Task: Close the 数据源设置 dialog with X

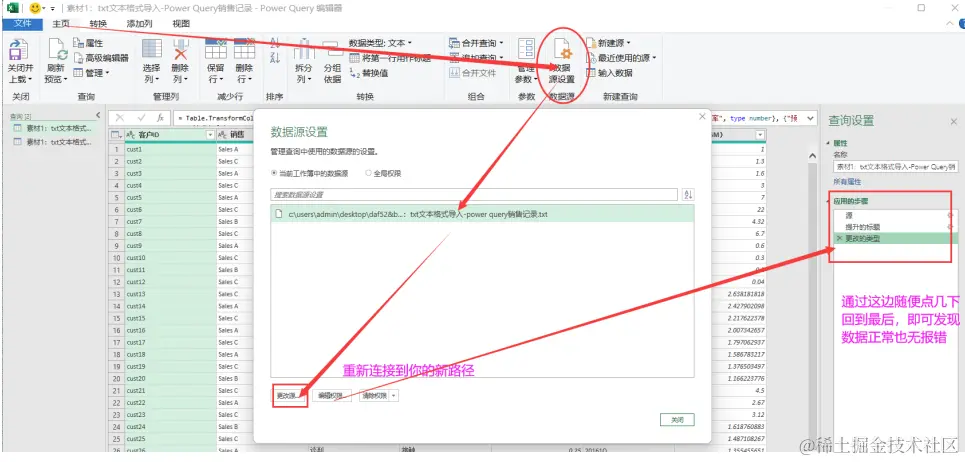Action: [702, 116]
